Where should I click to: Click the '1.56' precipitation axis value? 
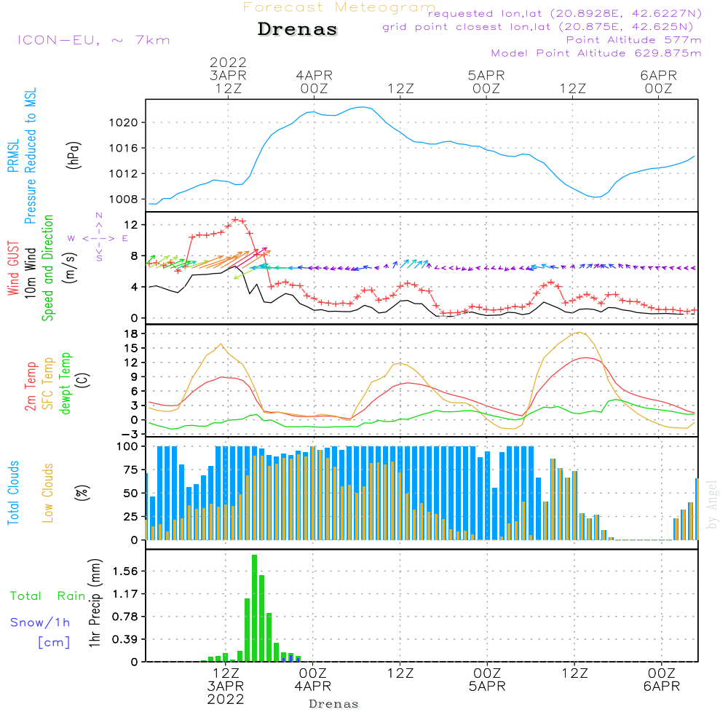click(x=125, y=571)
